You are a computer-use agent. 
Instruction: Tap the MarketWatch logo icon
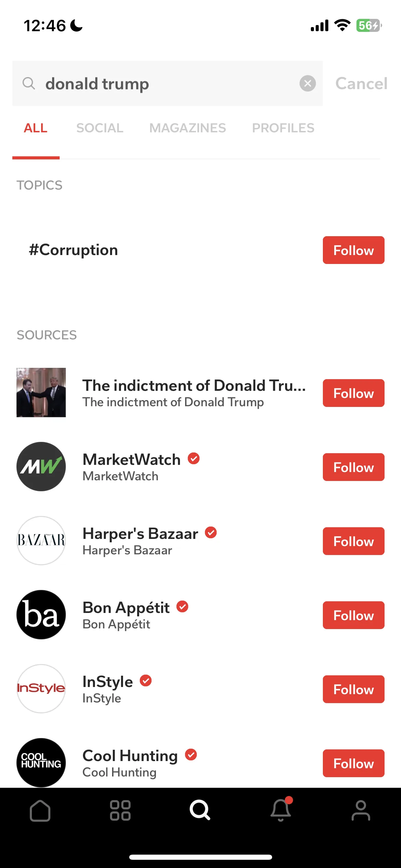pyautogui.click(x=41, y=467)
